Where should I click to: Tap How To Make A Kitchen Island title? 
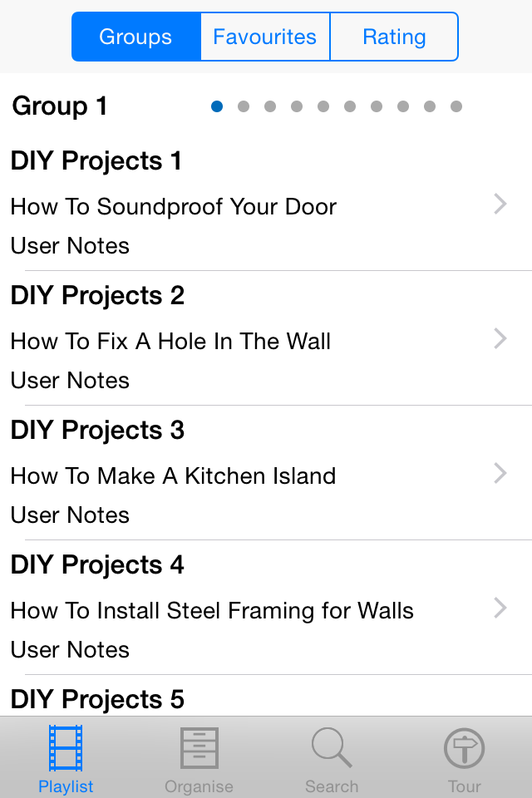(173, 476)
